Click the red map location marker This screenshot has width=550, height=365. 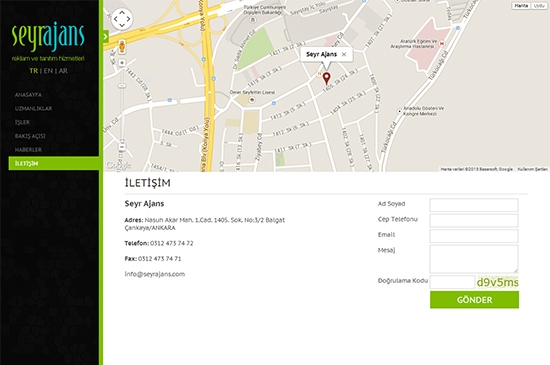pos(326,79)
